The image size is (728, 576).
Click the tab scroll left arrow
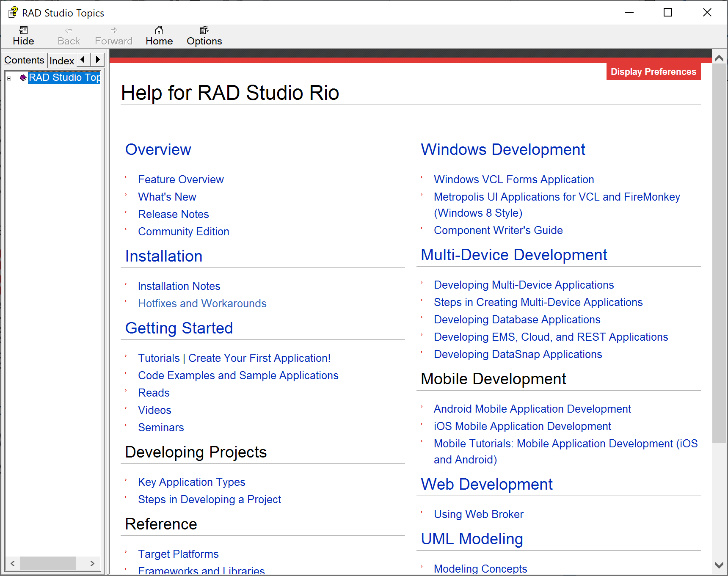pos(83,60)
